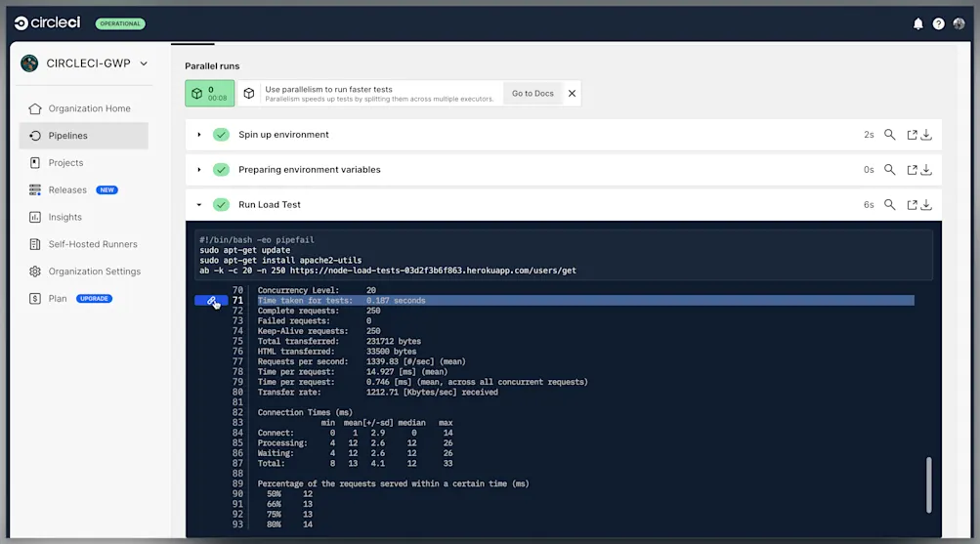This screenshot has width=980, height=544.
Task: Click the Projects icon in the sidebar
Action: coord(35,162)
